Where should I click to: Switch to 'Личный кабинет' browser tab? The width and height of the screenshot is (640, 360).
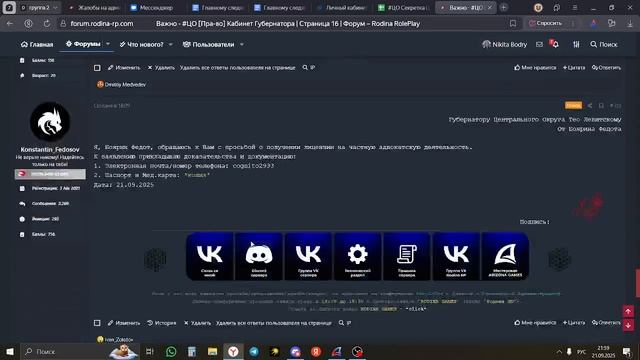(342, 8)
